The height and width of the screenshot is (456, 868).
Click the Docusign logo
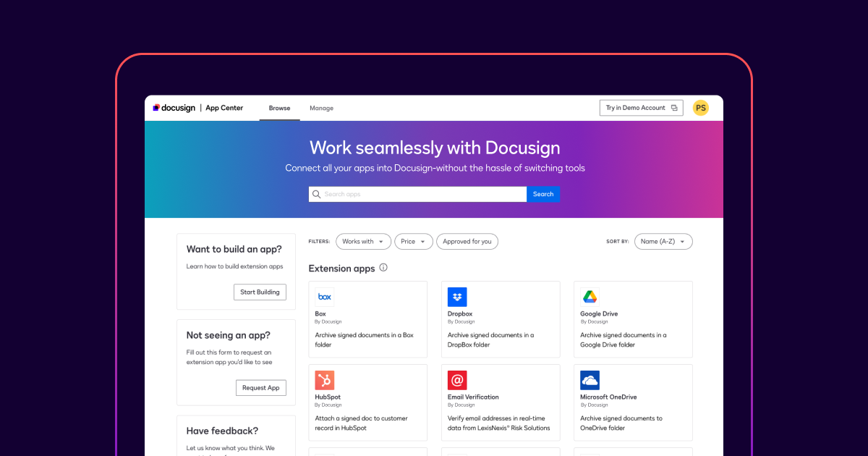click(174, 107)
